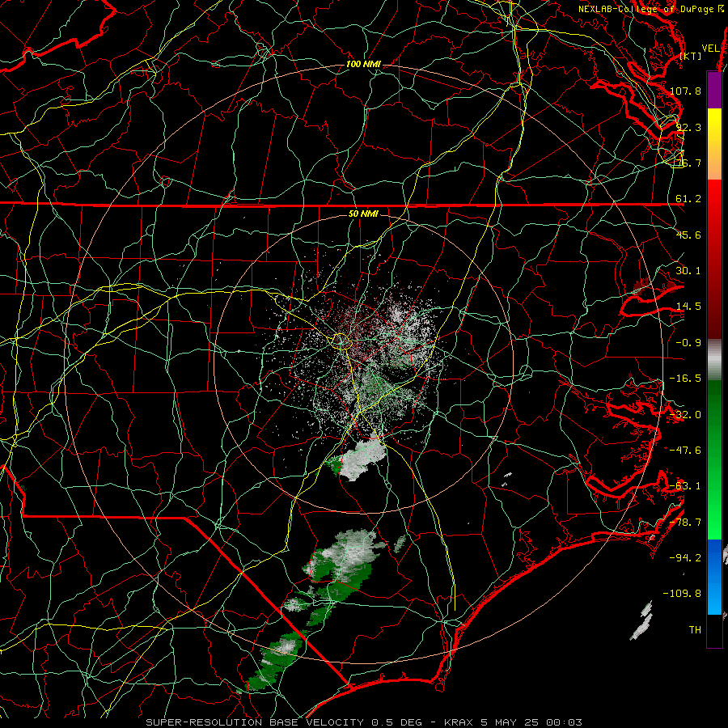Click the VEL label above the color scale
The width and height of the screenshot is (728, 728).
(711, 49)
